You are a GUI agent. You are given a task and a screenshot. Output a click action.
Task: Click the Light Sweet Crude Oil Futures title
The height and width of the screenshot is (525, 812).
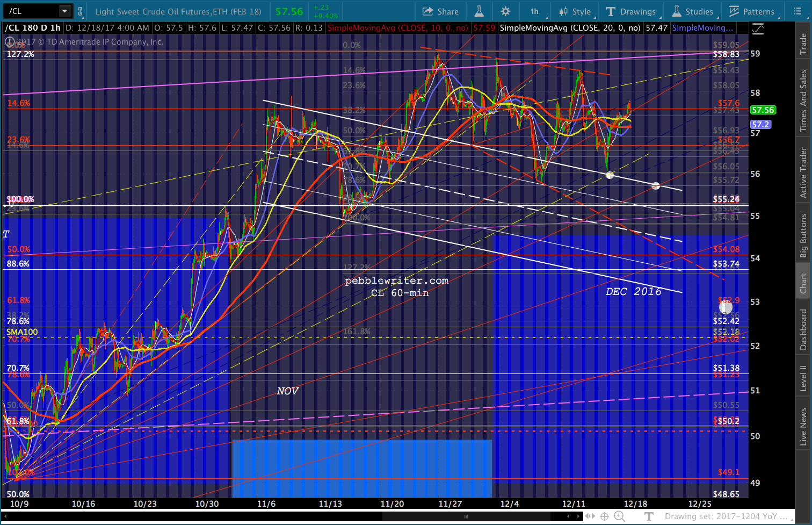click(x=178, y=11)
